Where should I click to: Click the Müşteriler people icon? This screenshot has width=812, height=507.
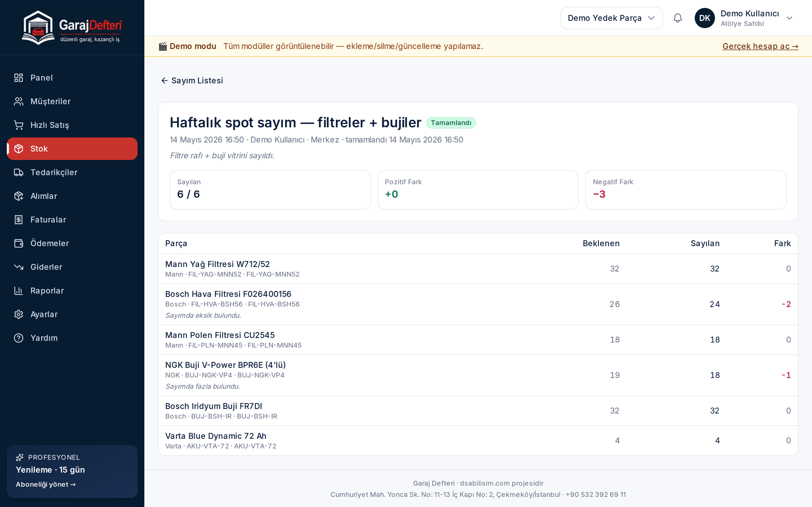pyautogui.click(x=18, y=101)
